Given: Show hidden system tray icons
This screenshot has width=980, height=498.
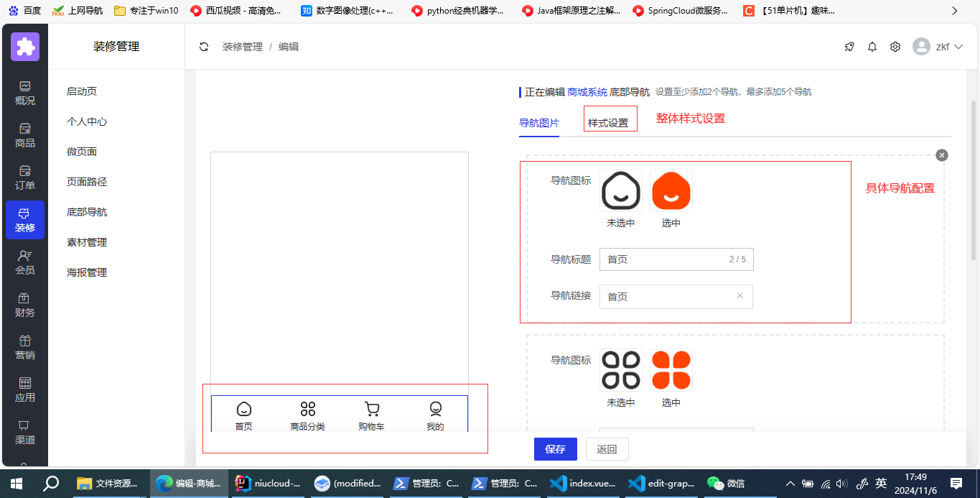Looking at the screenshot, I should (x=790, y=484).
